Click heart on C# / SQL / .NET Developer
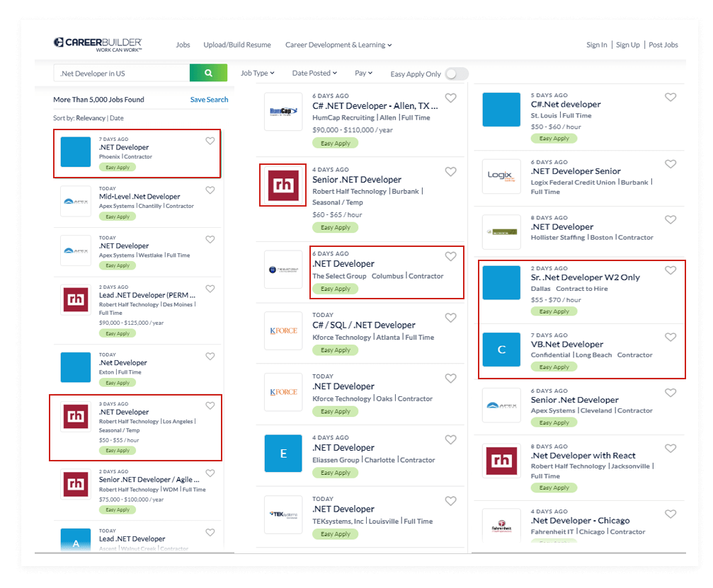The width and height of the screenshot is (713, 588). 450,318
